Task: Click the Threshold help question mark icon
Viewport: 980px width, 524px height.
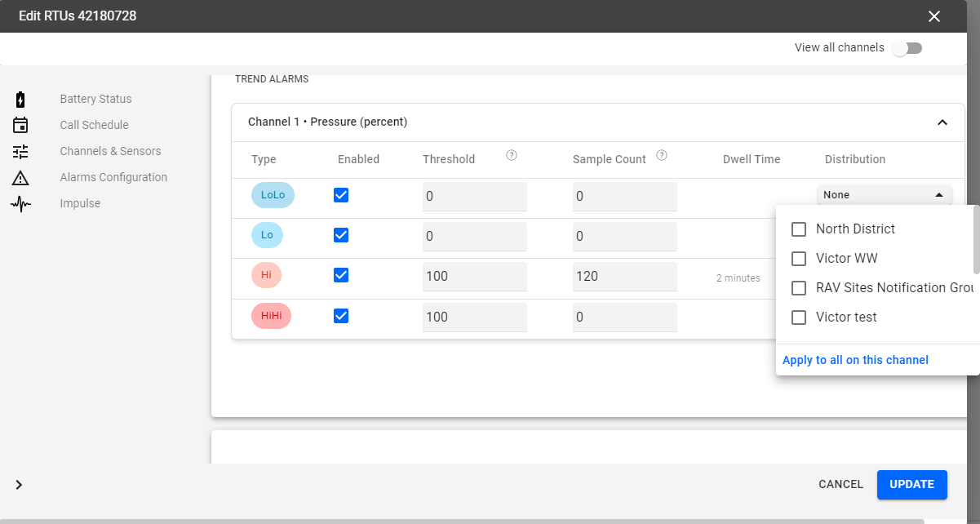Action: tap(512, 156)
